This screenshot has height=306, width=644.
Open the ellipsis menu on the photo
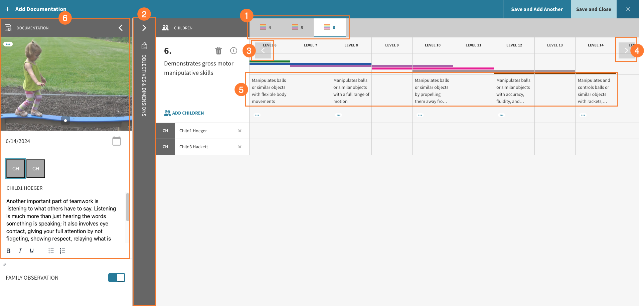click(8, 44)
